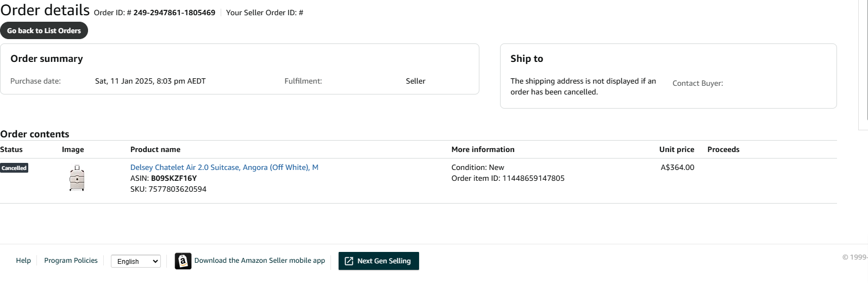Click the shipping address not displayed notice
The image size is (868, 297).
pos(583,86)
